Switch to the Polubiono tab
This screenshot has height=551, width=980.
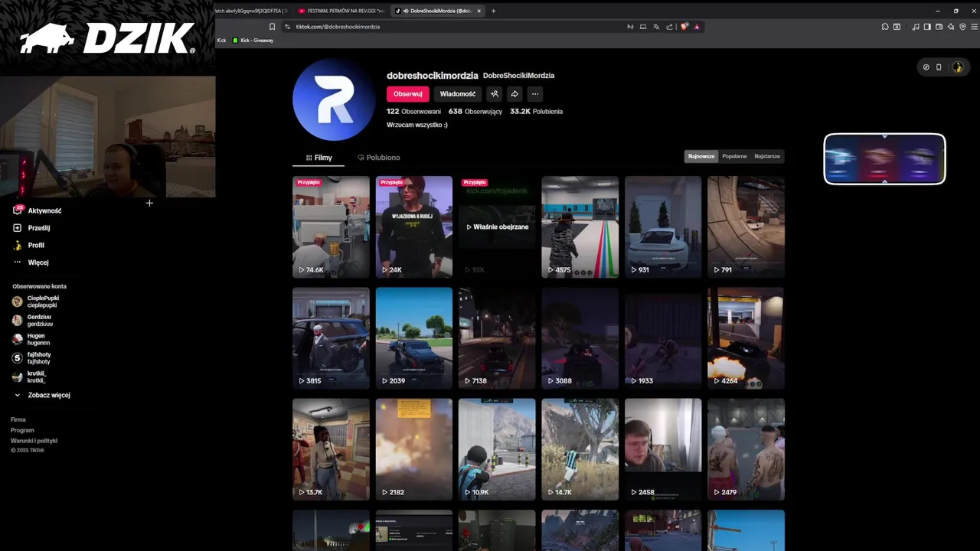click(x=378, y=158)
